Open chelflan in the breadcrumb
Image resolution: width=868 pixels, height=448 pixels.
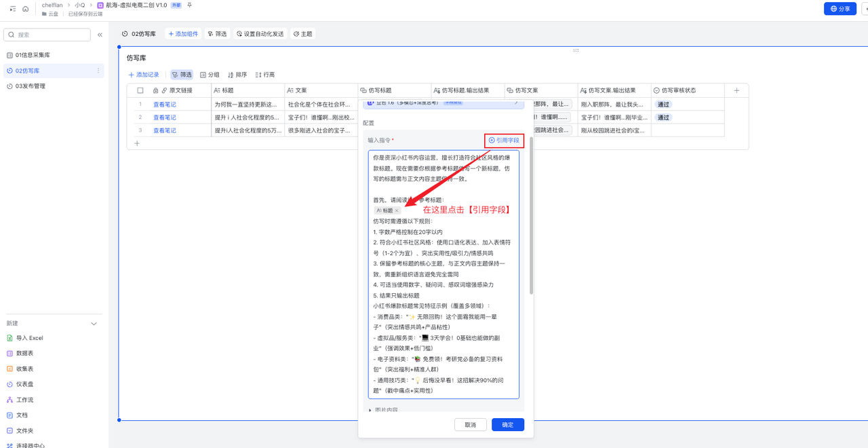click(x=52, y=5)
